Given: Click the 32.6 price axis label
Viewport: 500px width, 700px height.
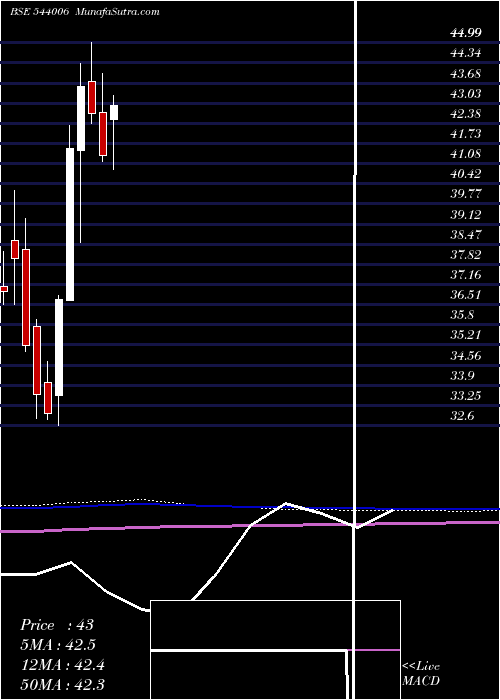Looking at the screenshot, I should [x=462, y=416].
